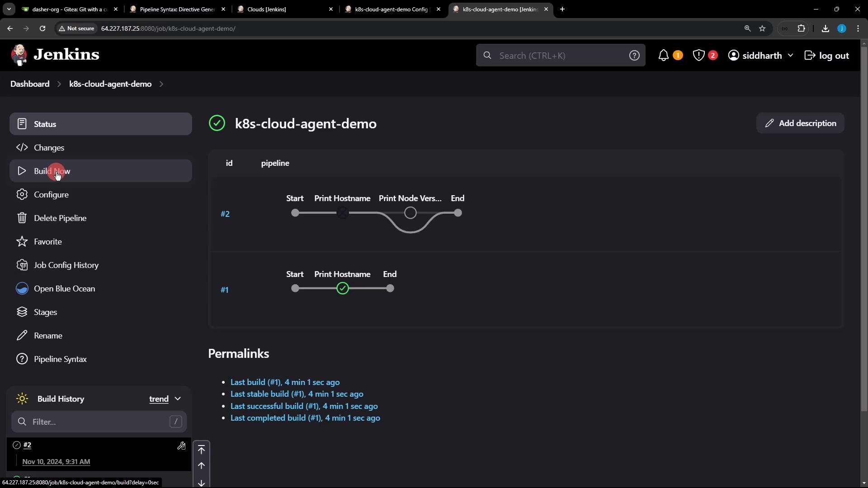Click the search help question mark icon
This screenshot has width=868, height=488.
634,56
